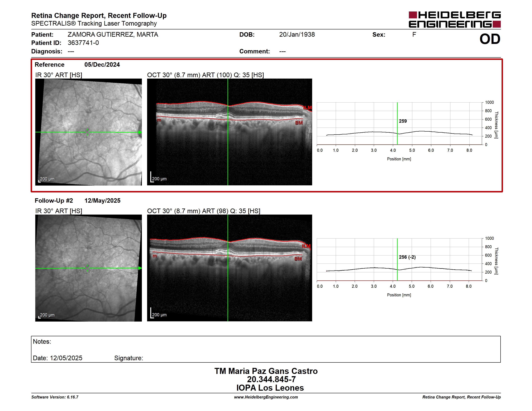Click the OD eye label
Viewport: 532px width, 411px height.
(490, 39)
